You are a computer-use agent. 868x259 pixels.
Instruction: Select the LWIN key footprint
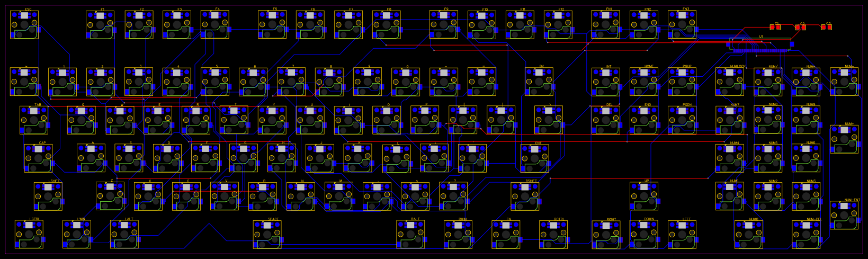pos(77,235)
